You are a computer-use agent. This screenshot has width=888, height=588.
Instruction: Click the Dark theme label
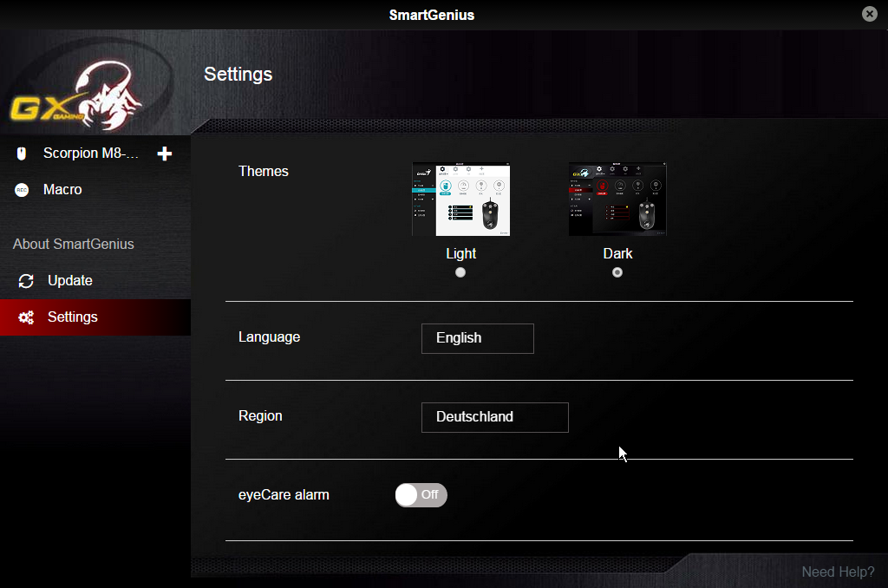click(x=617, y=254)
